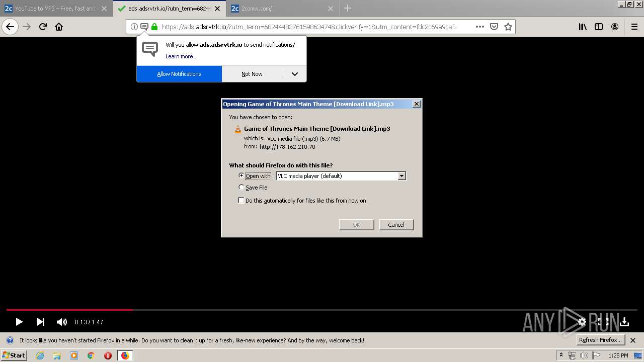Open page actions three-dot menu

(x=480, y=27)
